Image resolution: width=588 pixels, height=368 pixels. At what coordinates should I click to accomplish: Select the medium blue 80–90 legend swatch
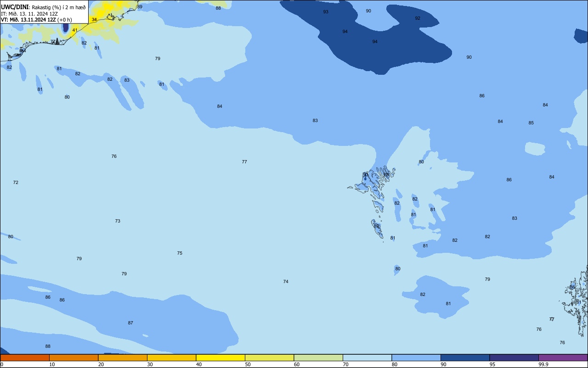tap(416, 357)
